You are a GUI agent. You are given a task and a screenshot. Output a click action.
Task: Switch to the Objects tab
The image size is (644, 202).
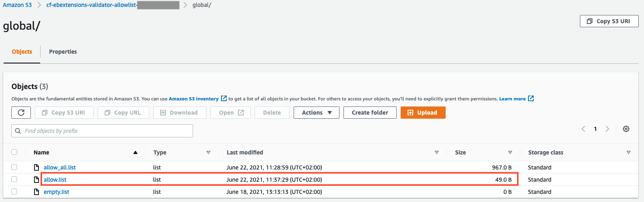coord(22,52)
